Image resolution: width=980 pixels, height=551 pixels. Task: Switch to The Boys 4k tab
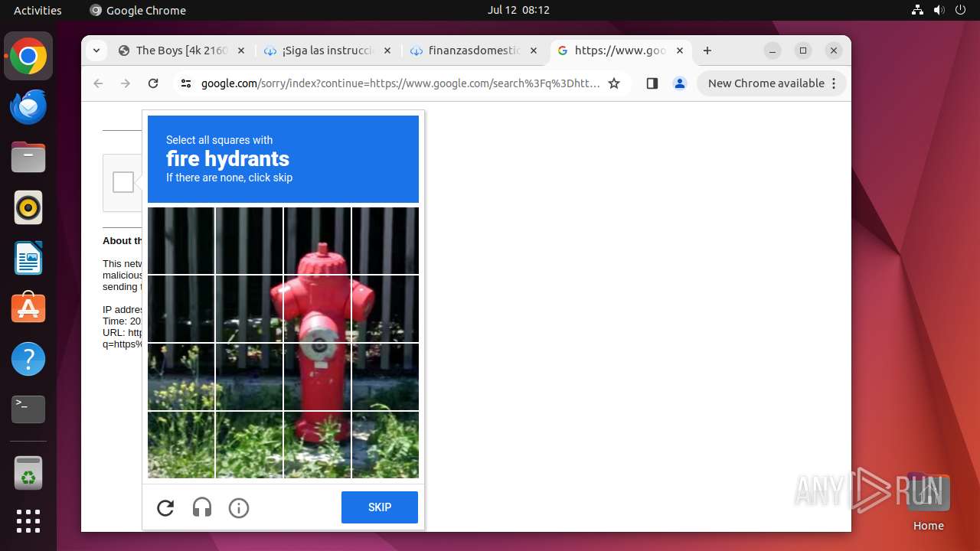coord(182,51)
